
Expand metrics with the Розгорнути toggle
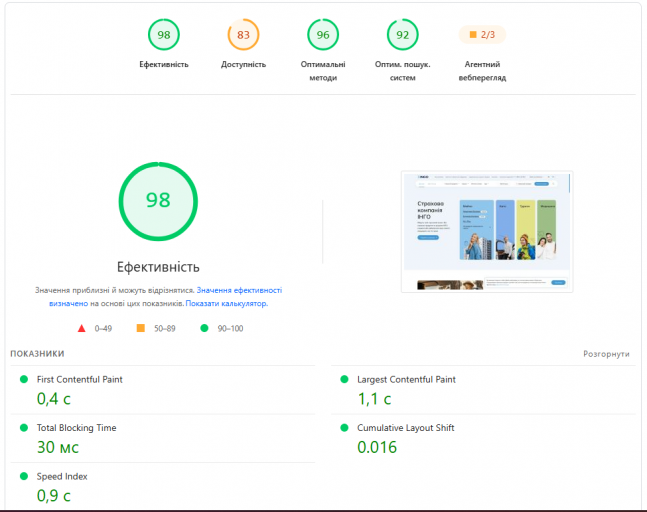tap(606, 354)
